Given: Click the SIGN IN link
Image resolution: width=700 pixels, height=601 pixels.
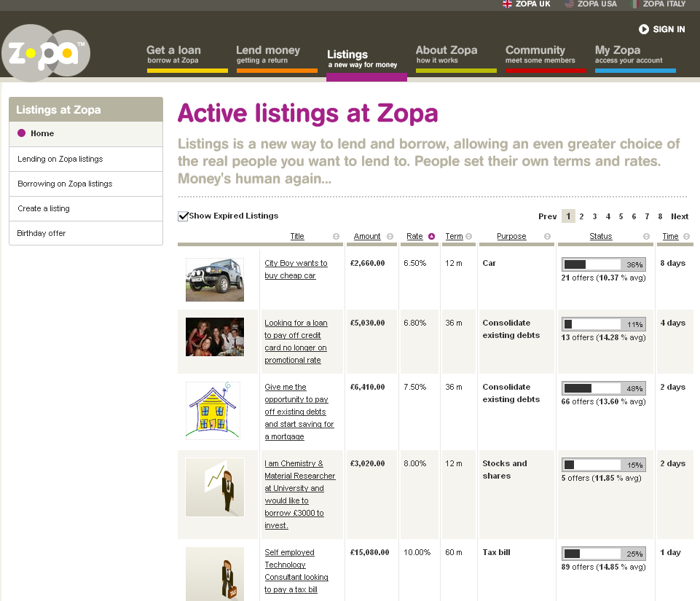Looking at the screenshot, I should click(x=668, y=29).
